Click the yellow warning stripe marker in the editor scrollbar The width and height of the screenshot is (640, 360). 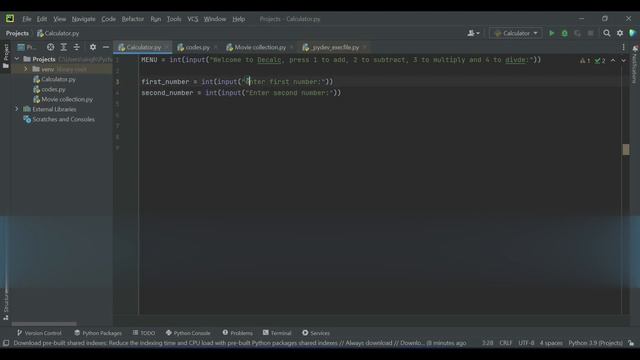click(626, 149)
